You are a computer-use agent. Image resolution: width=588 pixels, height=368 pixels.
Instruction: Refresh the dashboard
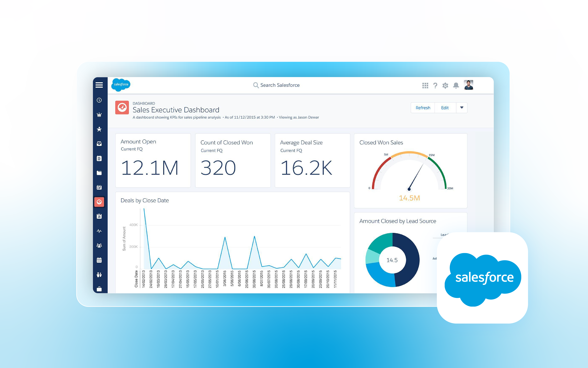(423, 108)
